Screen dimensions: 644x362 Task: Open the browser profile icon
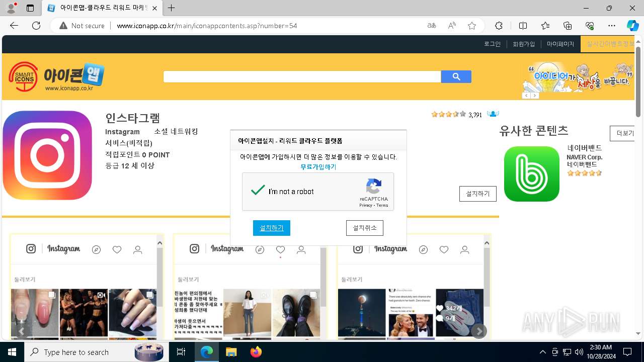pos(11,8)
